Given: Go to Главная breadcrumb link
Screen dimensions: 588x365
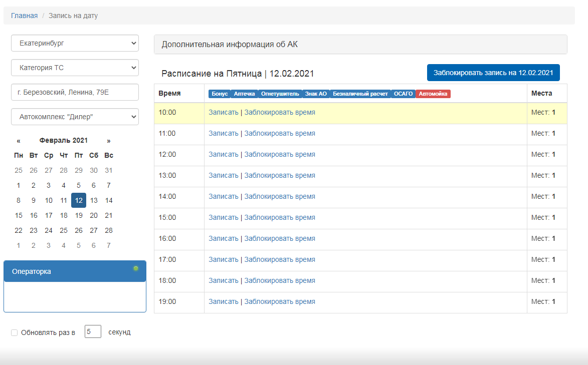Looking at the screenshot, I should coord(24,16).
